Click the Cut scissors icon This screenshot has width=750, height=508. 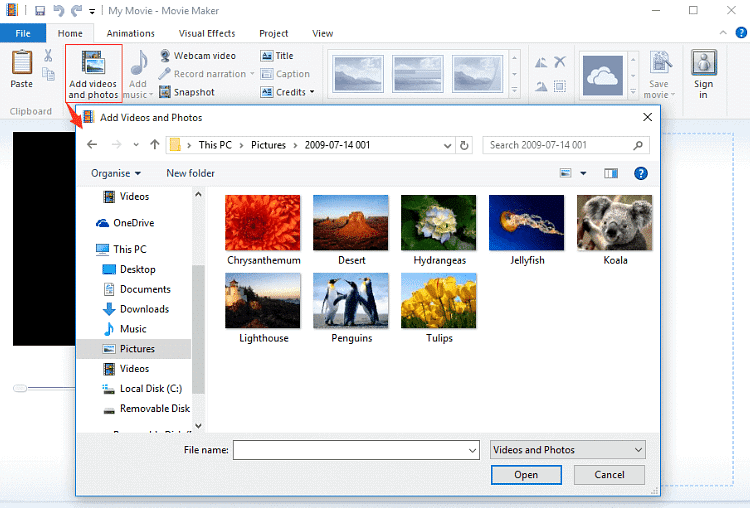coord(48,55)
